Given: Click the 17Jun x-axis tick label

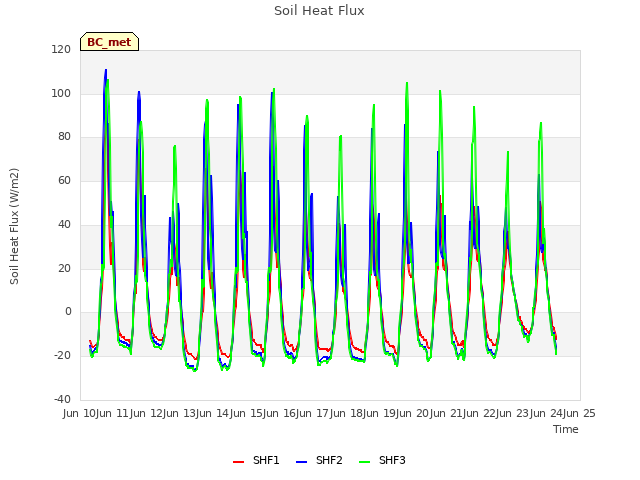Looking at the screenshot, I should pos(331,413).
